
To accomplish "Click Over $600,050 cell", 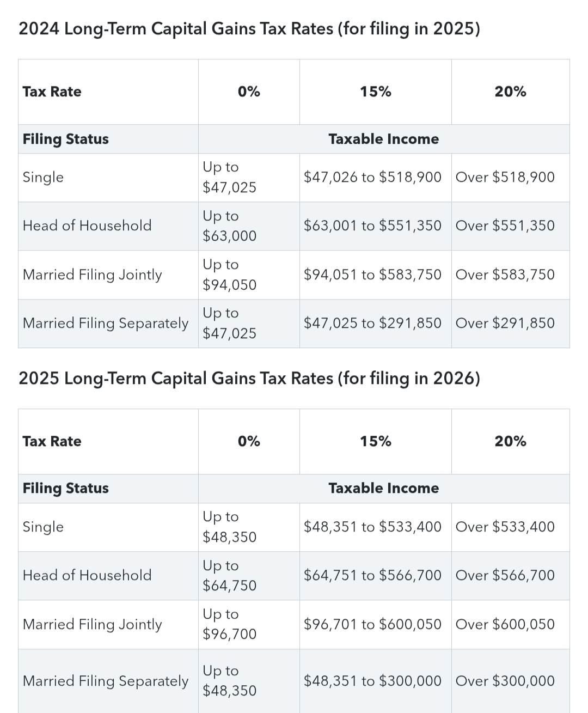I will click(510, 624).
